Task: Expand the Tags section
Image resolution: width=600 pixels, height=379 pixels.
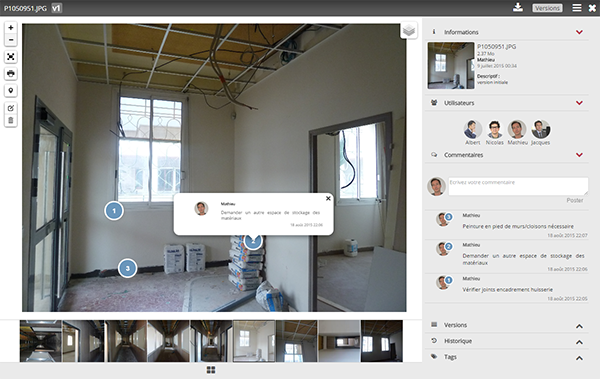Action: point(579,358)
